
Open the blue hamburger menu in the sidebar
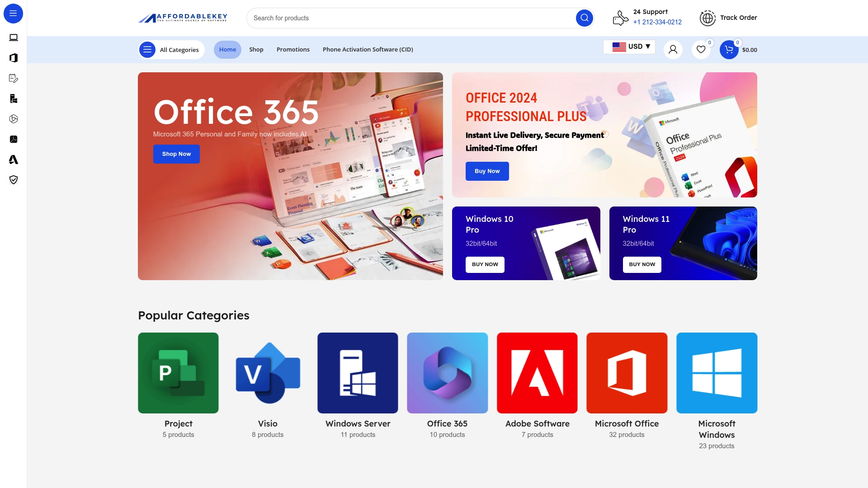(x=13, y=14)
